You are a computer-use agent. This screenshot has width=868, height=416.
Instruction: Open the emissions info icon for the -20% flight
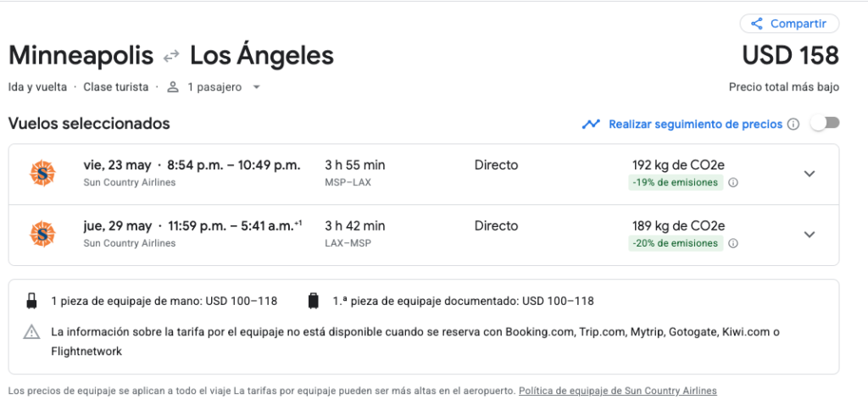pos(733,243)
